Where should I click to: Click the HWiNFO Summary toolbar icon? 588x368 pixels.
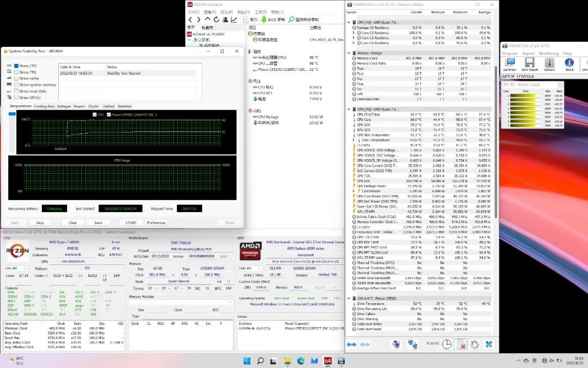point(510,63)
